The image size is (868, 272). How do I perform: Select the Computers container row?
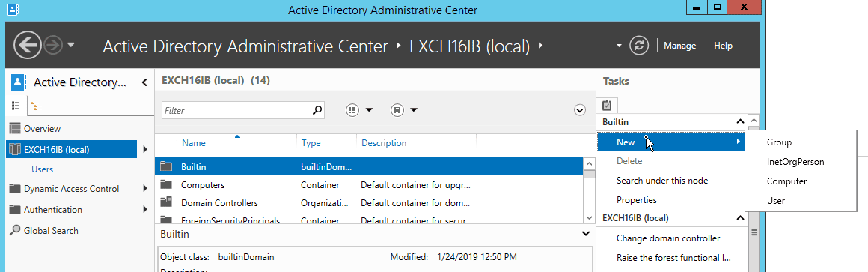coord(369,184)
